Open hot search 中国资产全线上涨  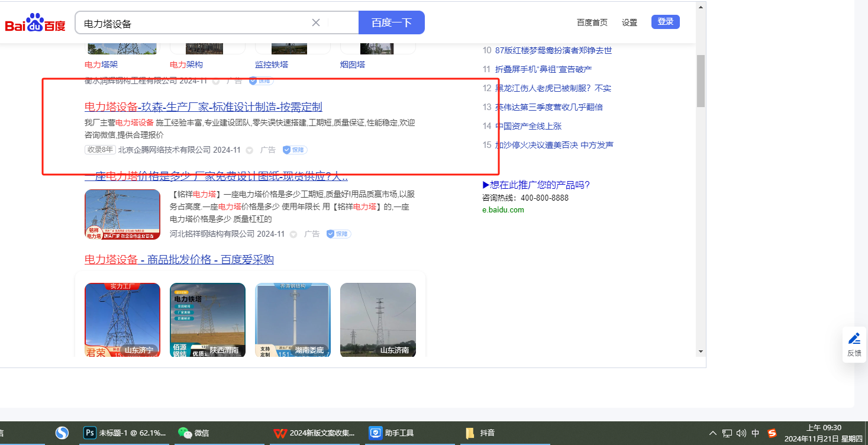point(528,126)
